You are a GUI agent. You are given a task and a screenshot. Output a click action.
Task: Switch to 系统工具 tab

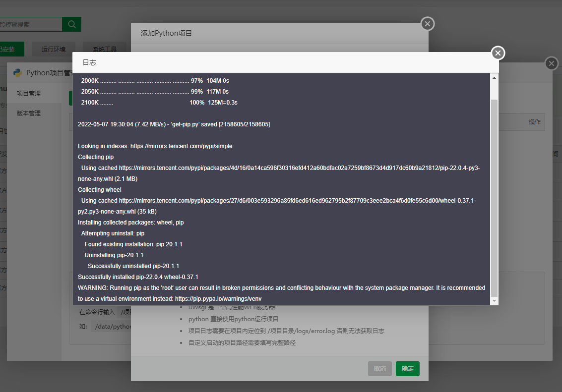point(105,49)
